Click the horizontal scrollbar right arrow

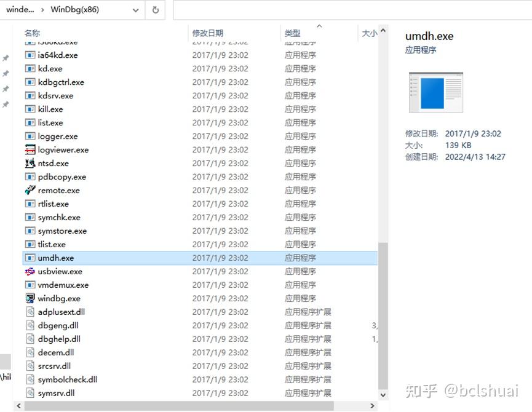coord(372,406)
